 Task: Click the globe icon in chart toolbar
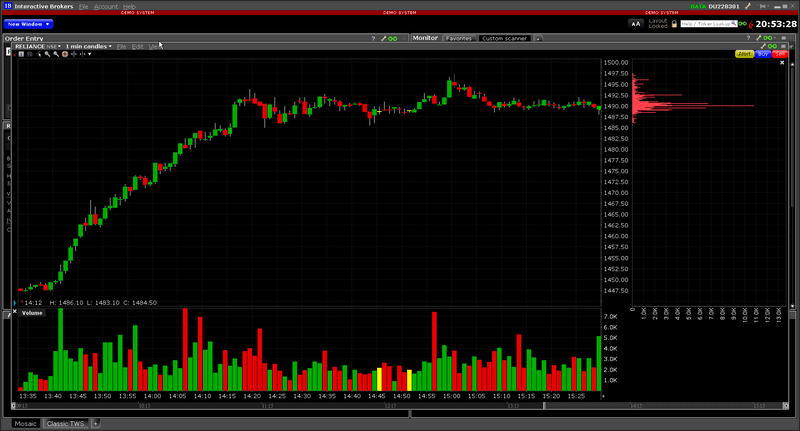tap(65, 54)
